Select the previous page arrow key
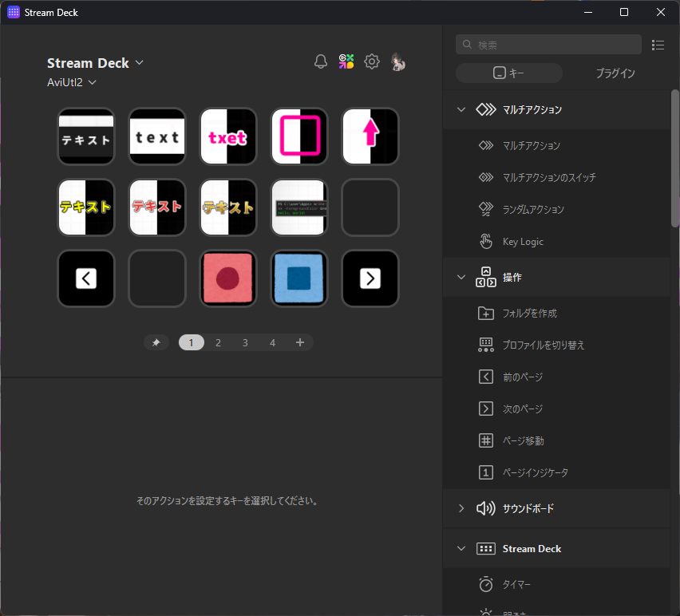 coord(86,278)
